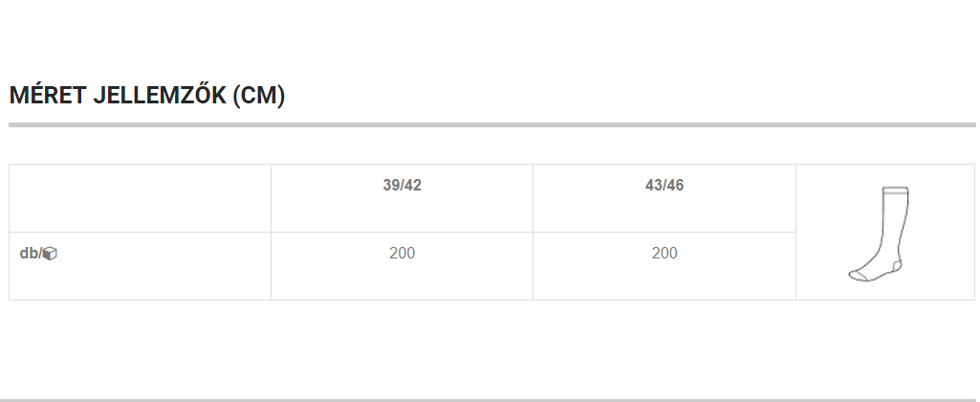Click the empty top-left table cell
Screen dimensions: 980x402
pos(140,198)
